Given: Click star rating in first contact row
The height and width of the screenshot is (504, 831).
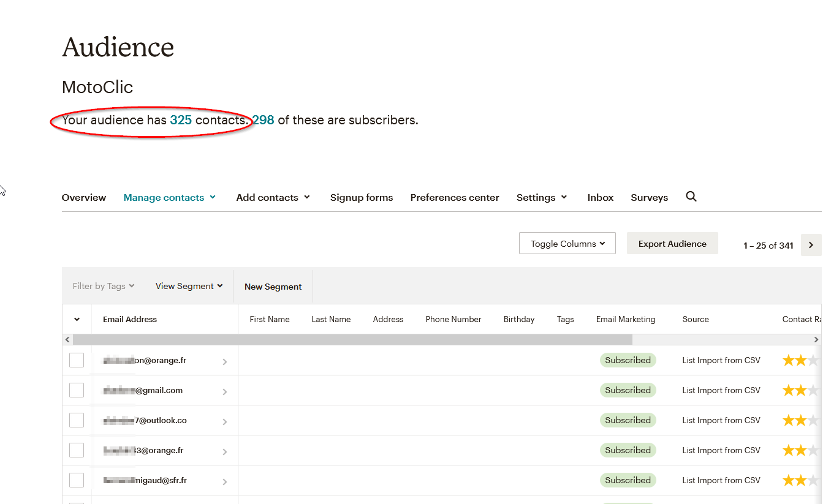Looking at the screenshot, I should 800,361.
